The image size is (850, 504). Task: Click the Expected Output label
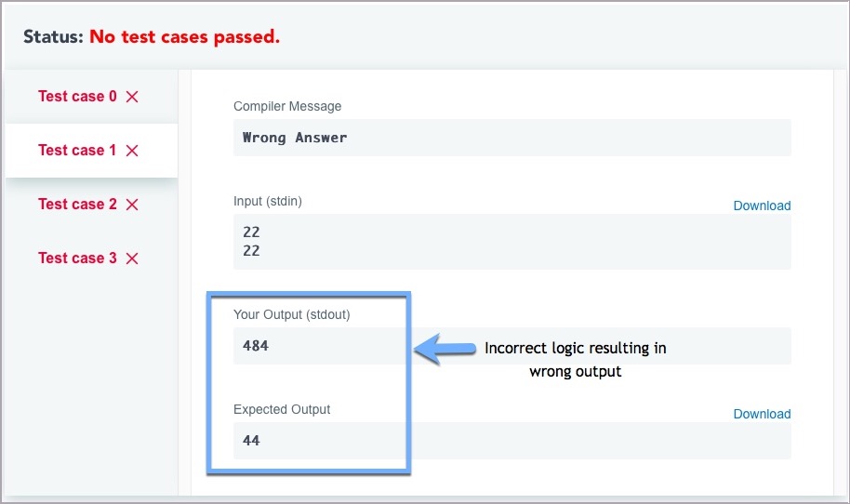coord(282,409)
